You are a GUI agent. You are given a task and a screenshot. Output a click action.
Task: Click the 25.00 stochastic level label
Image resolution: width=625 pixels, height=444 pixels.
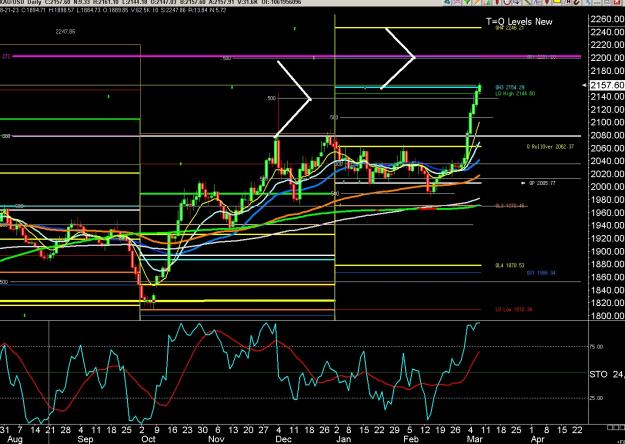tap(596, 398)
